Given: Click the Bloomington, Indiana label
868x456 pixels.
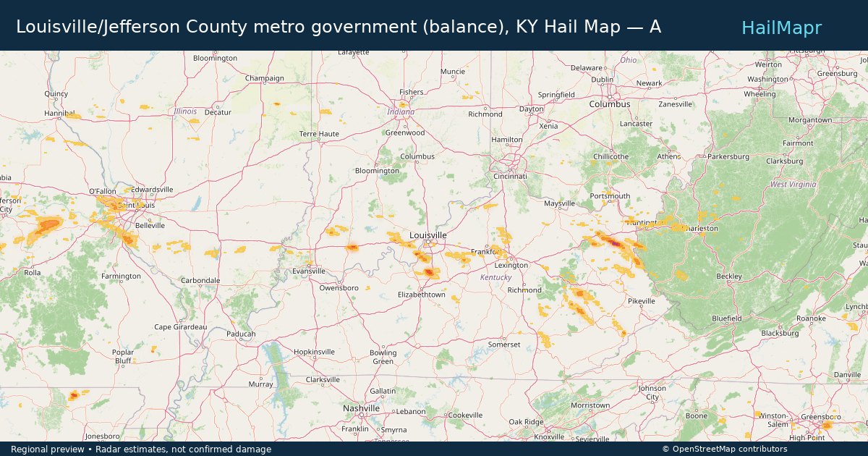Looking at the screenshot, I should coord(377,171).
